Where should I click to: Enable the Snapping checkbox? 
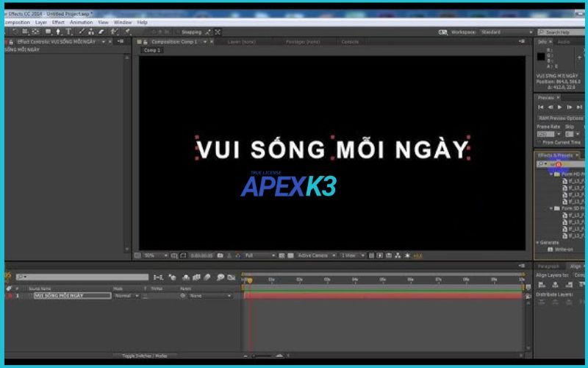176,32
